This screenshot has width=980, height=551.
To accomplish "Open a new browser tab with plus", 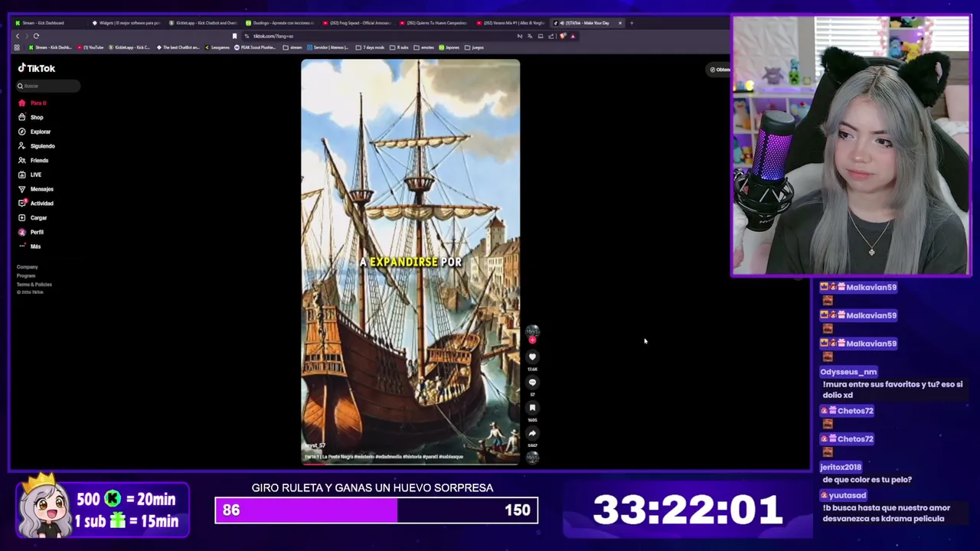I will (x=632, y=23).
